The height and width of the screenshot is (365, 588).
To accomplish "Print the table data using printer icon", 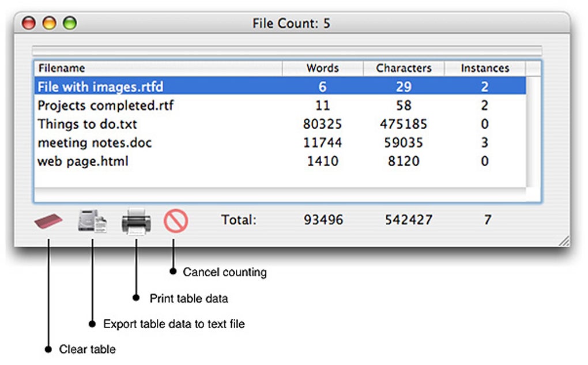I will coord(137,221).
